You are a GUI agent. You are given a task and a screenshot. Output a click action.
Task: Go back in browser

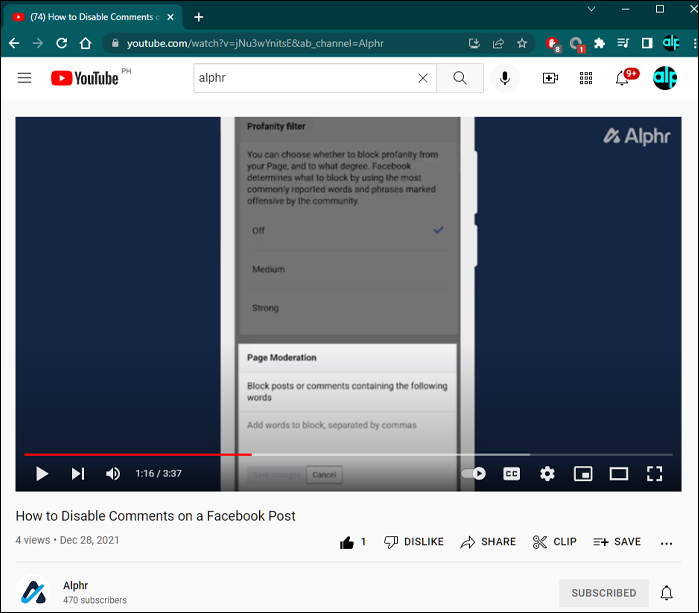pos(14,43)
